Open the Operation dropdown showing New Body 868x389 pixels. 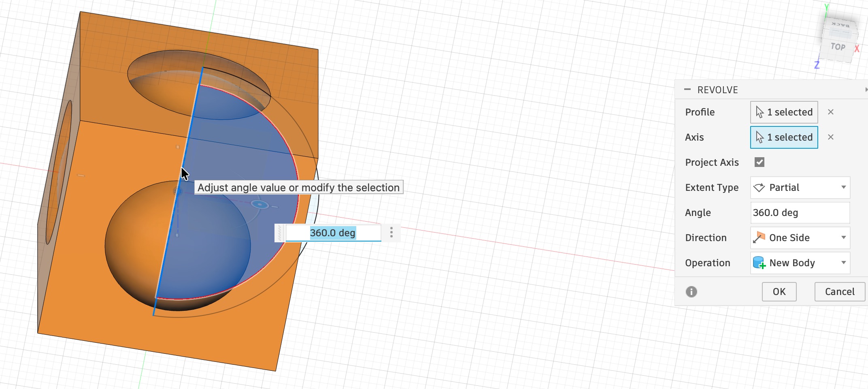click(x=800, y=263)
